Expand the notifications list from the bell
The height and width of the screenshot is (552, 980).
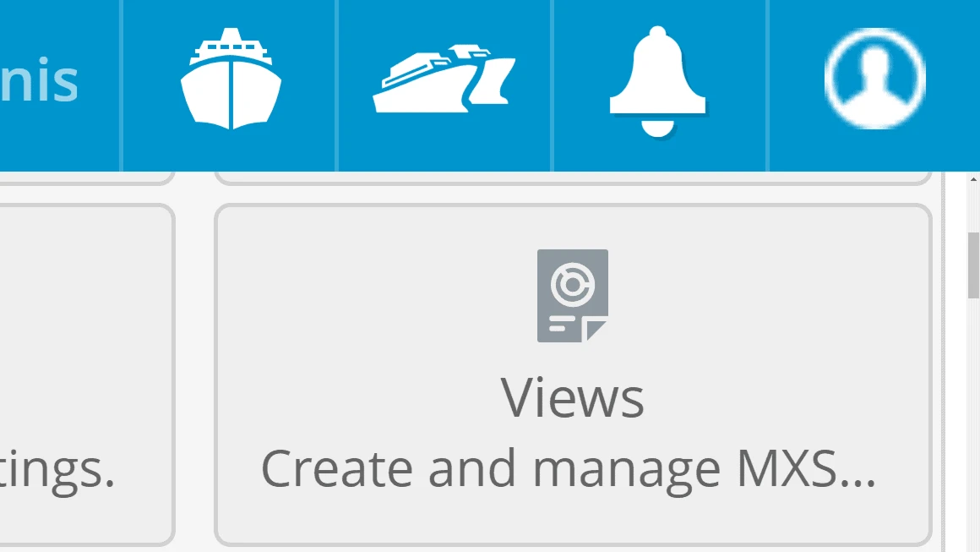[x=658, y=80]
